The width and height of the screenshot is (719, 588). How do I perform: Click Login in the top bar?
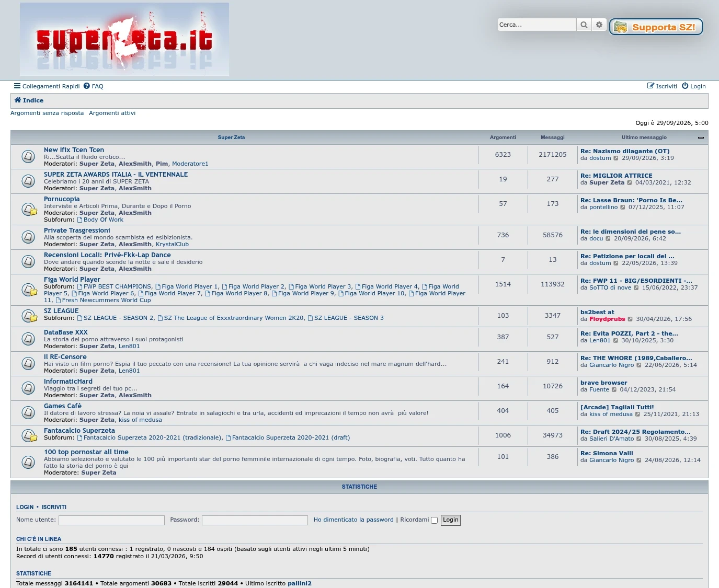pyautogui.click(x=693, y=86)
